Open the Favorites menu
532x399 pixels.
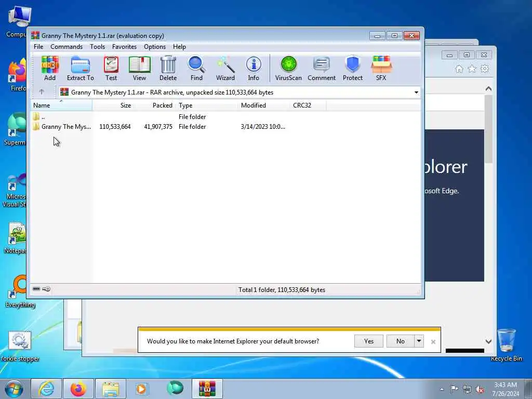point(124,47)
